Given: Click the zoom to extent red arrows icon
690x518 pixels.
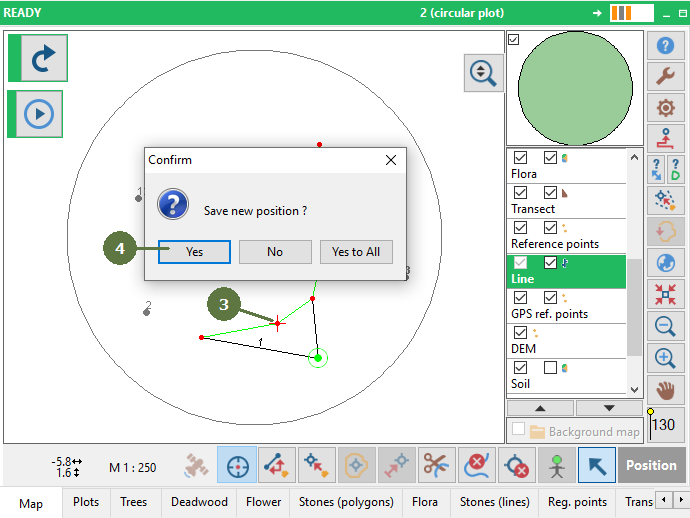Looking at the screenshot, I should pos(665,294).
